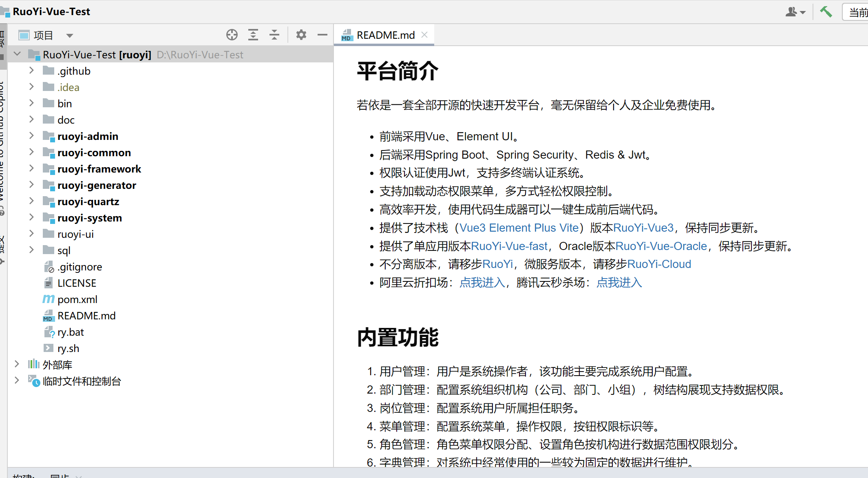Close the README.md editor tab

(x=424, y=35)
